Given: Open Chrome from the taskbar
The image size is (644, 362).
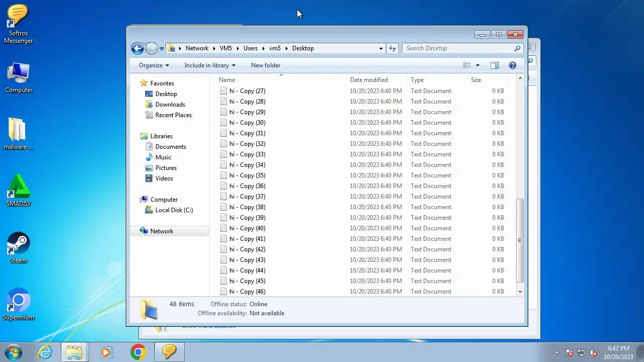Looking at the screenshot, I should coord(138,352).
